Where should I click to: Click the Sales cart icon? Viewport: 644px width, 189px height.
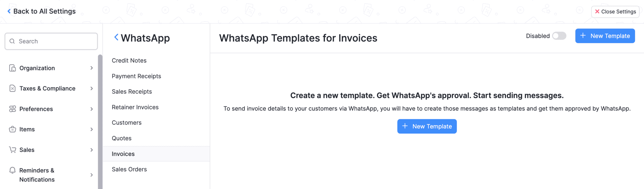click(x=13, y=150)
